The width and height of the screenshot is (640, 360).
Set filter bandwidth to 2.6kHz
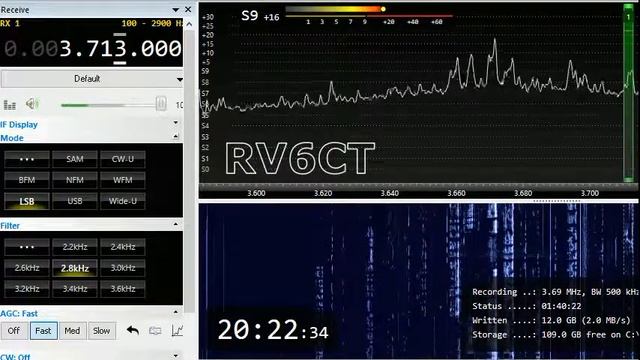coord(27,268)
